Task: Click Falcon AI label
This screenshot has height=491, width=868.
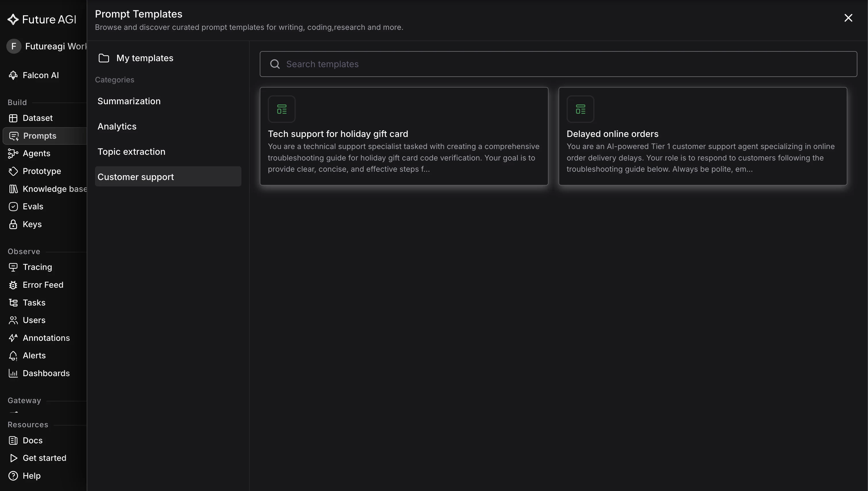Action: (41, 75)
